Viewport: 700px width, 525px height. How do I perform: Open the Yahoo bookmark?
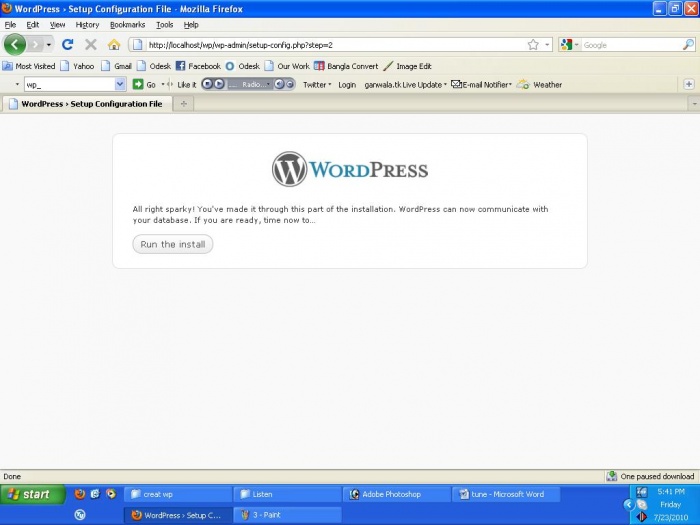77,66
